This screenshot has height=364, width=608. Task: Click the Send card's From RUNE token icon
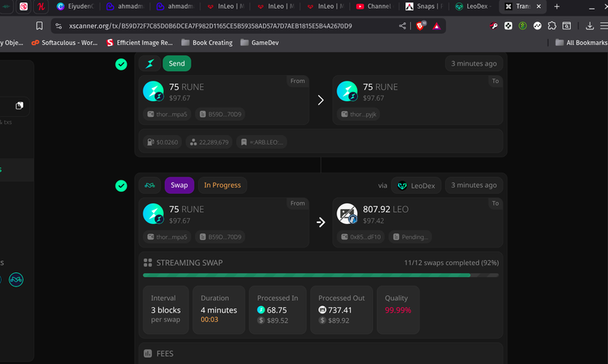click(153, 91)
